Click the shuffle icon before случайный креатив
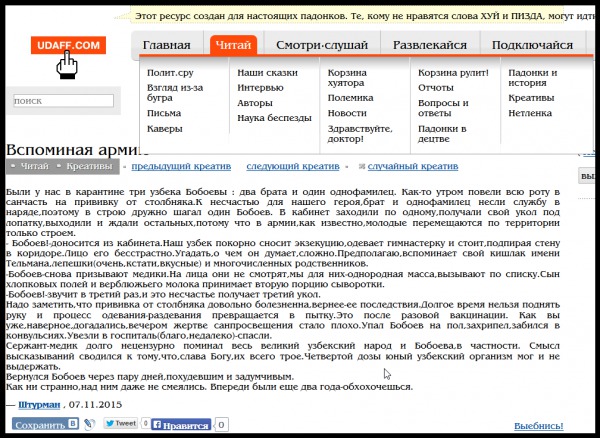The height and width of the screenshot is (438, 600). point(362,166)
